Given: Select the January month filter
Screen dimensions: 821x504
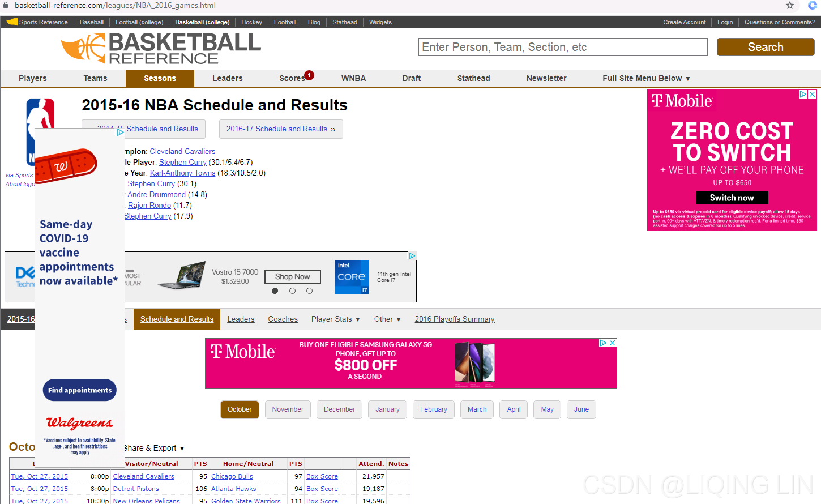Looking at the screenshot, I should [387, 409].
